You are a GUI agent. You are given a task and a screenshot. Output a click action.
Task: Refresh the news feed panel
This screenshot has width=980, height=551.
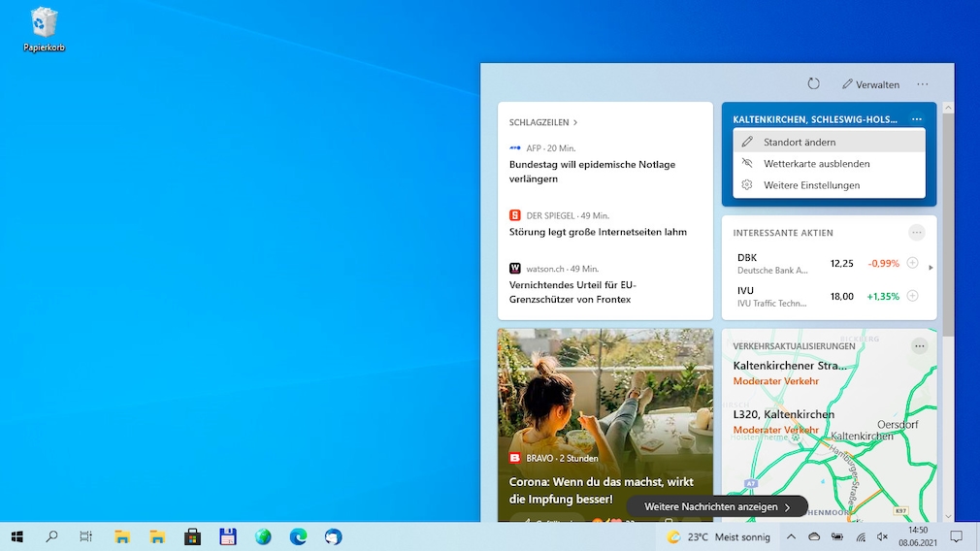(x=813, y=84)
